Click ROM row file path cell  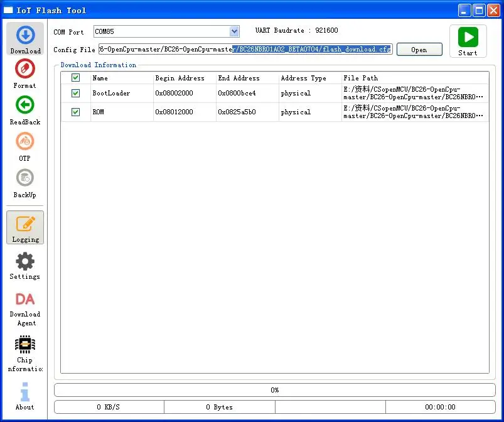tap(415, 112)
